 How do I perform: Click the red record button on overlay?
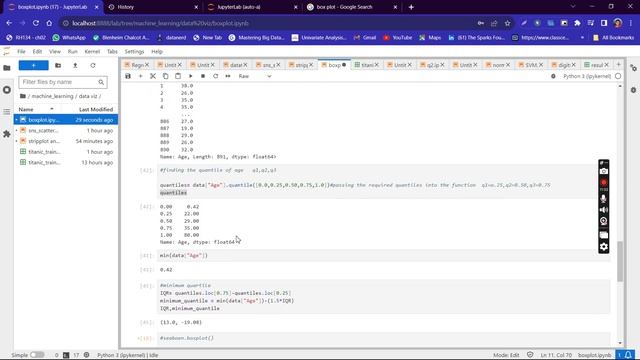coord(604,182)
